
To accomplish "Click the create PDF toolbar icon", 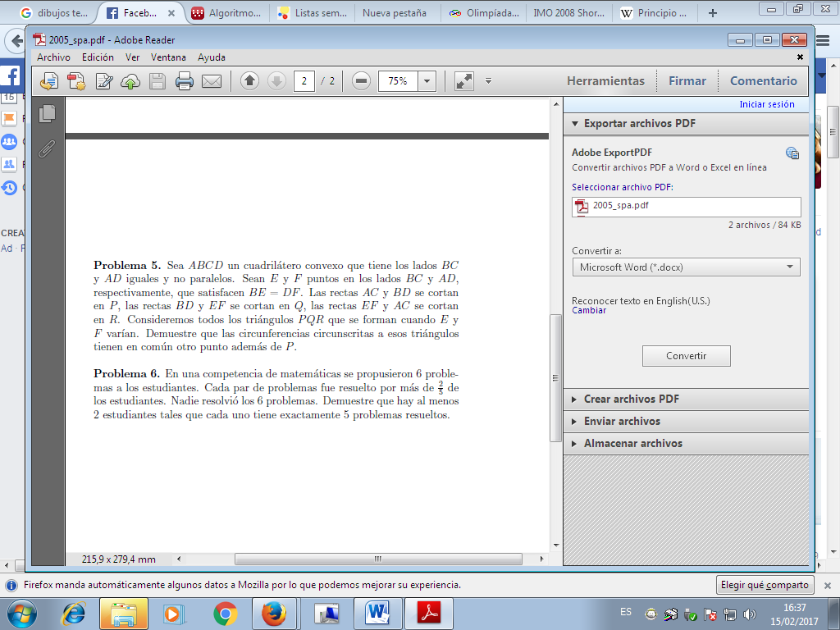I will pos(76,81).
